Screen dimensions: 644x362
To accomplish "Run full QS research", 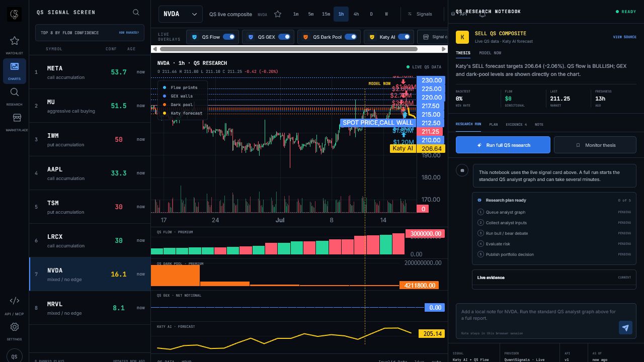I will point(503,145).
